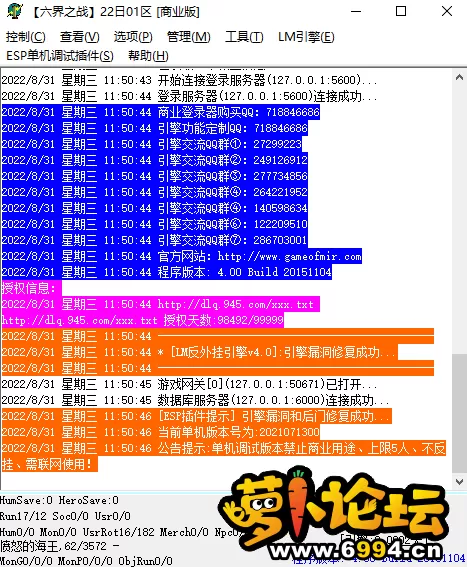Viewport: 467px width, 567px height.
Task: Click the log scrollbar down arrow
Action: click(x=459, y=482)
